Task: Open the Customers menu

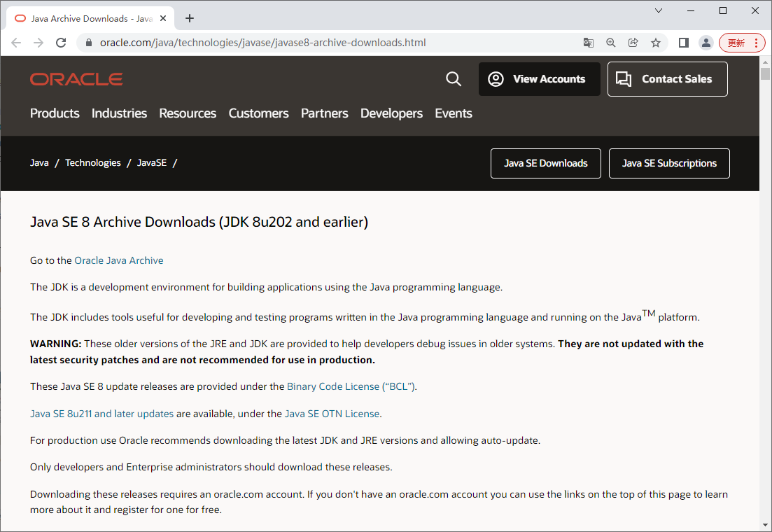Action: 258,113
